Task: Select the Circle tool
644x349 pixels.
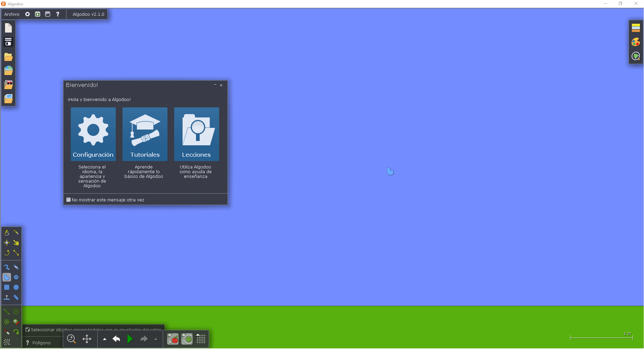Action: (16, 287)
